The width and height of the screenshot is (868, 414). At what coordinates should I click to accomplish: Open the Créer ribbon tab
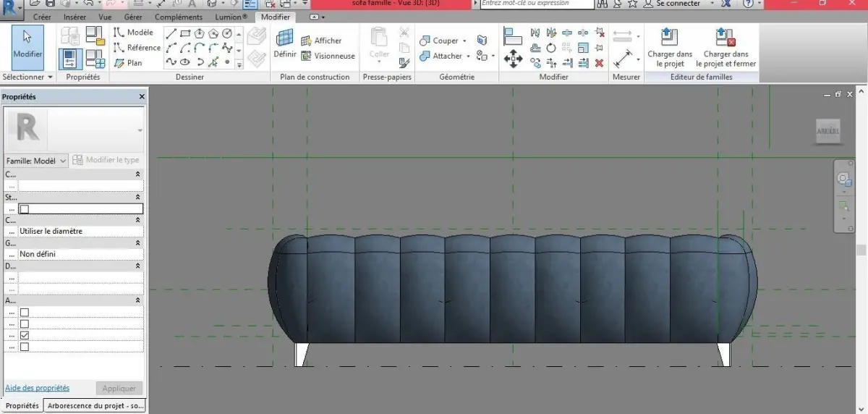[x=43, y=17]
